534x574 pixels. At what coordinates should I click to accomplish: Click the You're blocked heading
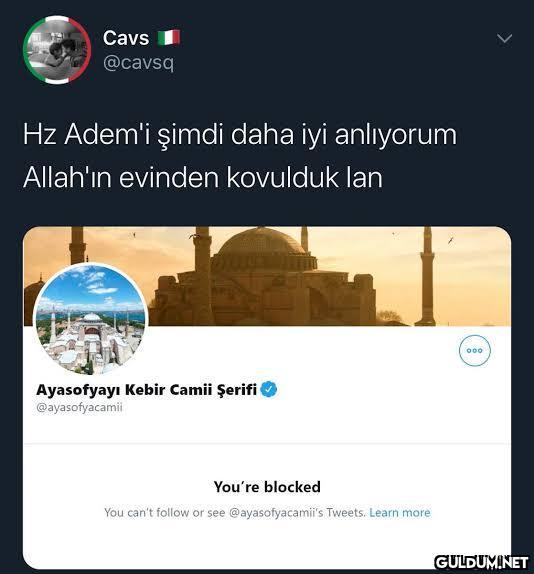pyautogui.click(x=267, y=487)
